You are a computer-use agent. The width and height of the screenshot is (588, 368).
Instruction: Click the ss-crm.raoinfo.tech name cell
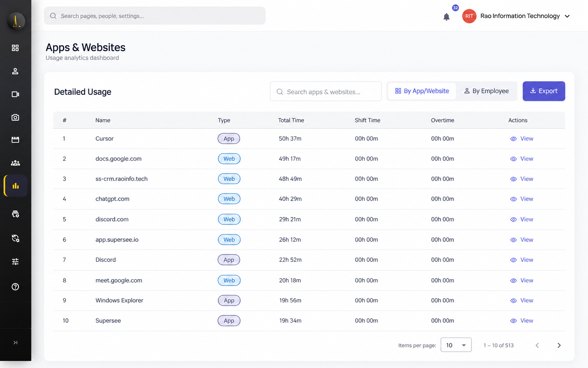pos(122,179)
